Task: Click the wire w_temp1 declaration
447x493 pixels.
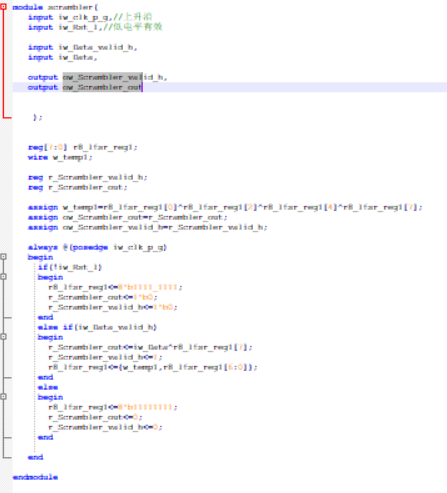Action: [60, 157]
